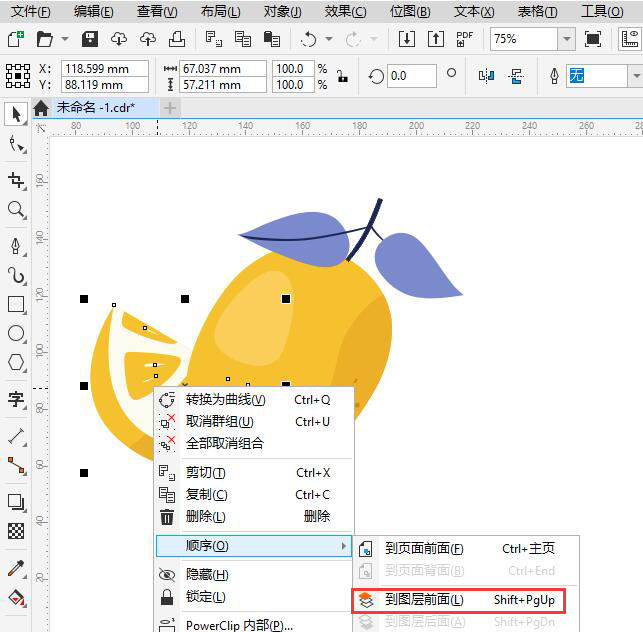Click the full-screen preview icon

pos(593,39)
